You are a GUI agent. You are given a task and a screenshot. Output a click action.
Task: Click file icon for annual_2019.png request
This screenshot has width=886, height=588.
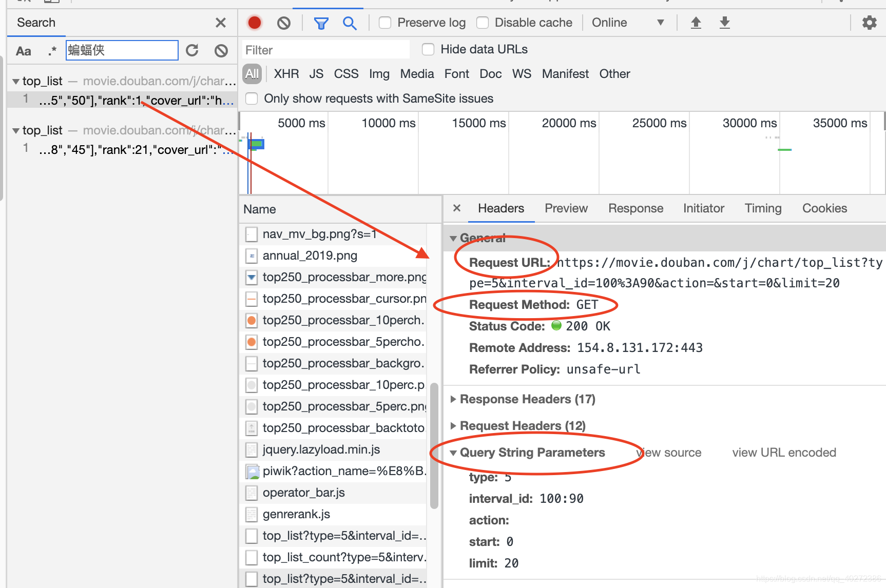252,256
